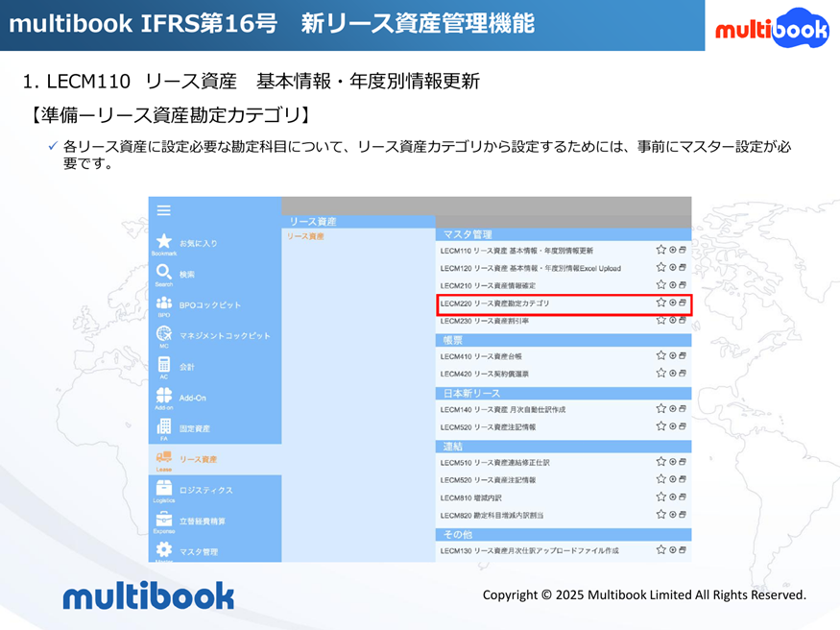
Task: Open the hamburger menu icon
Action: (x=164, y=210)
